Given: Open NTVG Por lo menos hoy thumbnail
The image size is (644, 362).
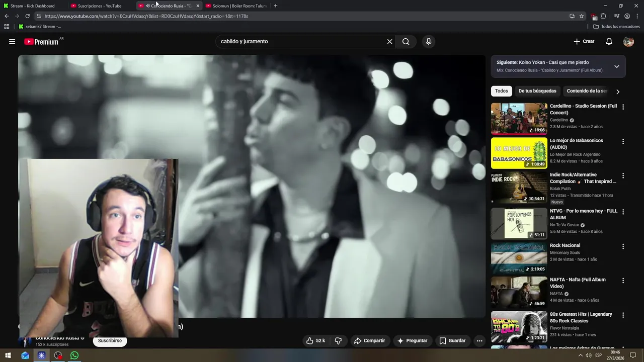Looking at the screenshot, I should click(519, 224).
